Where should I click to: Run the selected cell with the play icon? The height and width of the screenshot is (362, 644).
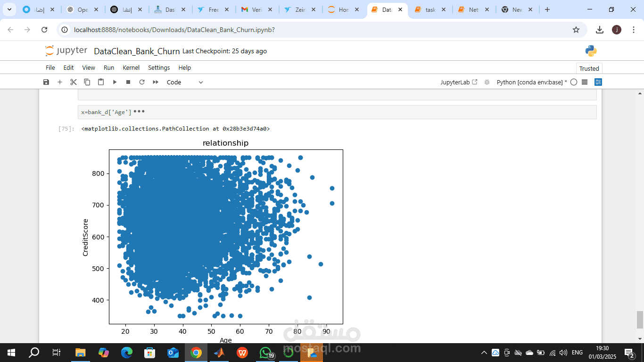pyautogui.click(x=115, y=82)
